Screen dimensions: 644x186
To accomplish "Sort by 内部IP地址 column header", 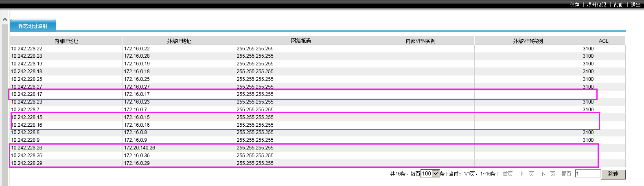I will [66, 41].
